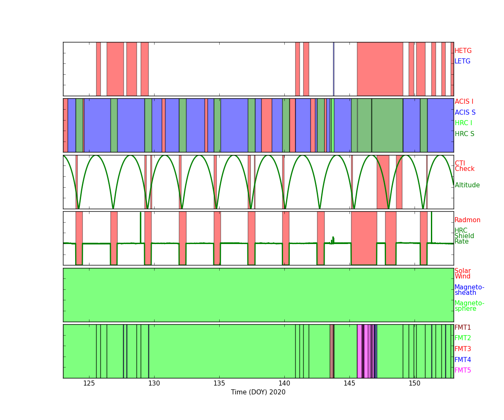Click the Solar Wind label
Image resolution: width=504 pixels, height=420 pixels.
pyautogui.click(x=462, y=274)
